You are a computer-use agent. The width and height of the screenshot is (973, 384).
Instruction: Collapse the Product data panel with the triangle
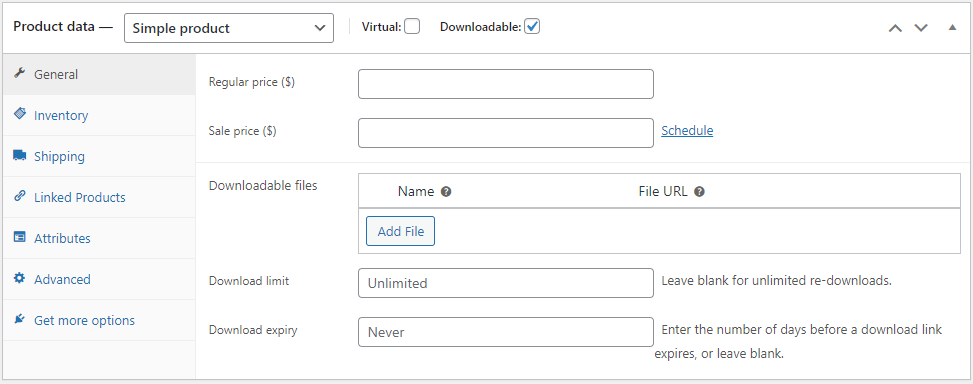953,27
